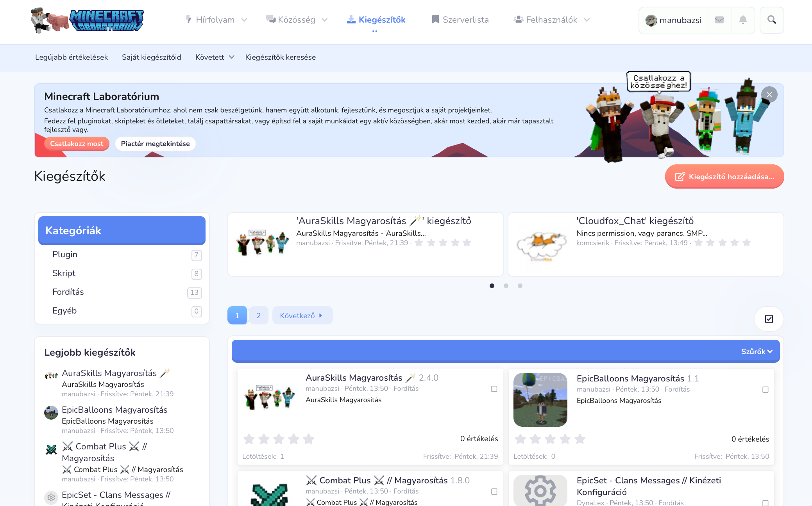Image resolution: width=812 pixels, height=506 pixels.
Task: Open the Szűrők filter dropdown
Action: tap(757, 351)
